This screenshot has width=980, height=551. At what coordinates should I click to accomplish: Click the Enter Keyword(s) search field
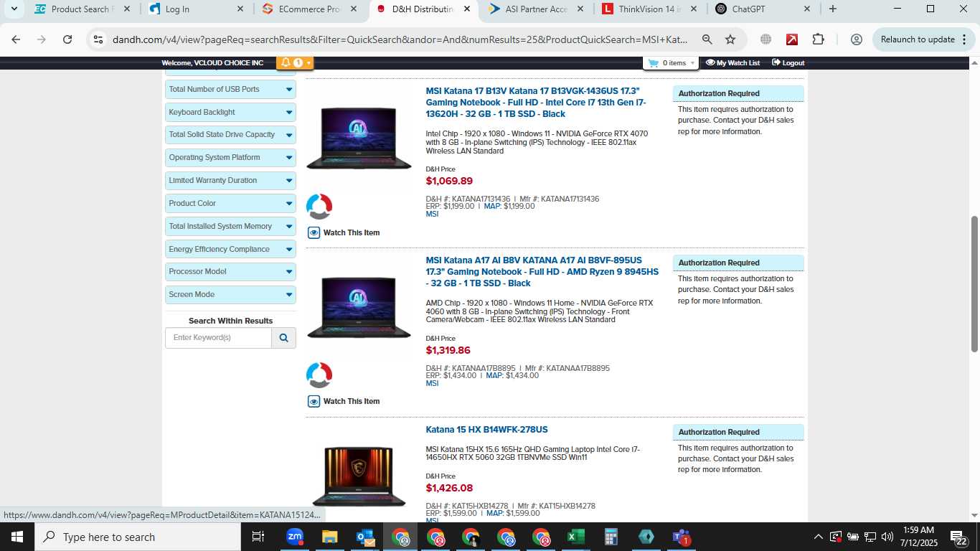click(218, 338)
